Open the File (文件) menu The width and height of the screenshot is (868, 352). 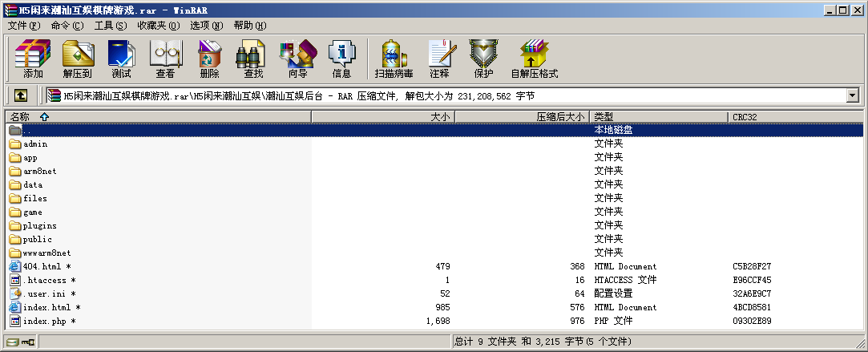coord(24,26)
